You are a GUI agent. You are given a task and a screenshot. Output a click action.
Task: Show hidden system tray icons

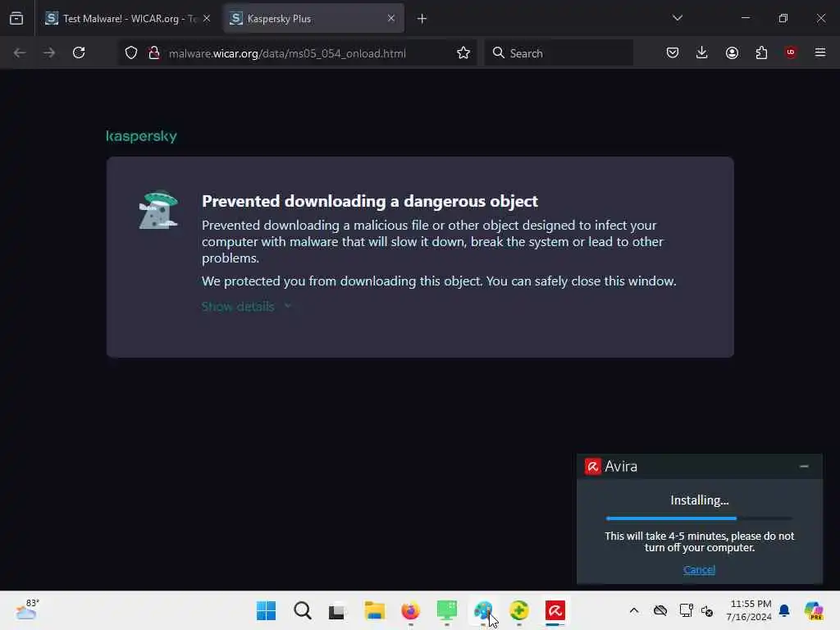click(634, 610)
